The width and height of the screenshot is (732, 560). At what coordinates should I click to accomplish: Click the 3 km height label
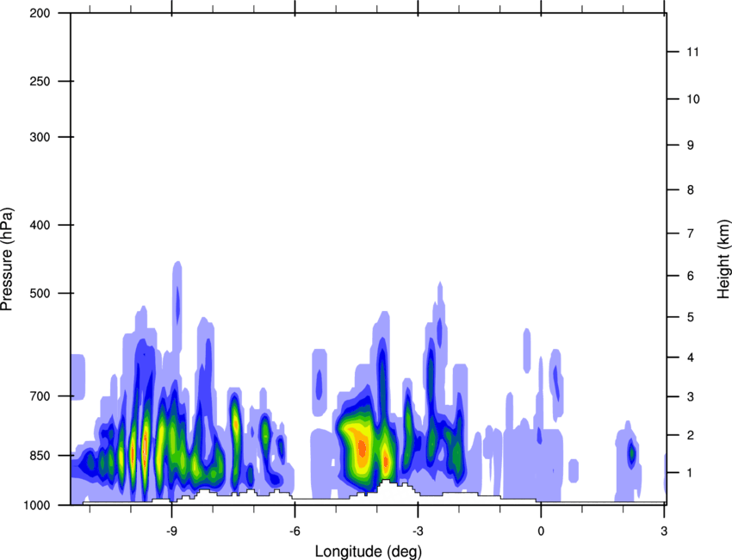[x=691, y=396]
